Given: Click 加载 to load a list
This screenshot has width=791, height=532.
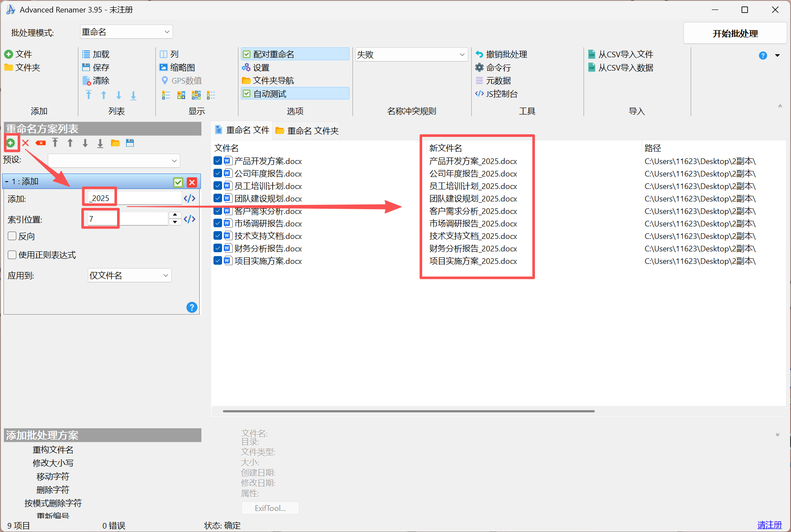Looking at the screenshot, I should [96, 54].
